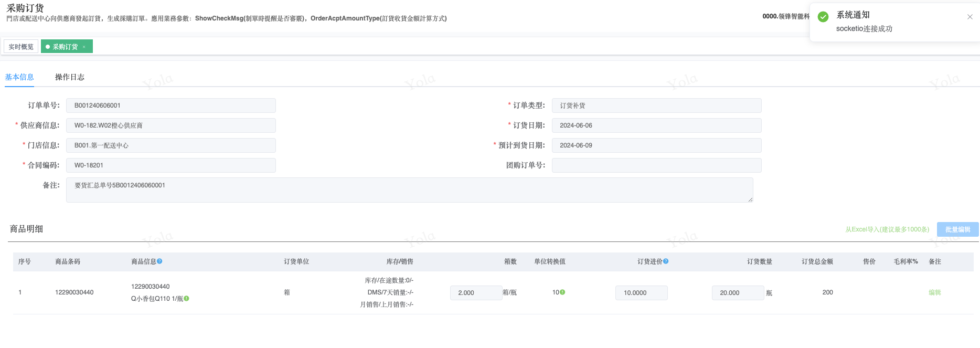Select the 采购订货 page tab
The image size is (980, 348).
pyautogui.click(x=67, y=47)
